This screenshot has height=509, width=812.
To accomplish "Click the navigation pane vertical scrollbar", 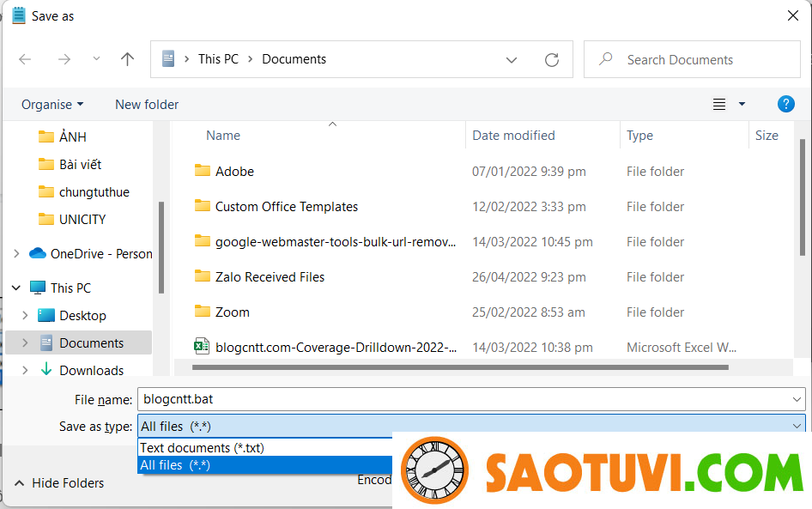I will [161, 247].
